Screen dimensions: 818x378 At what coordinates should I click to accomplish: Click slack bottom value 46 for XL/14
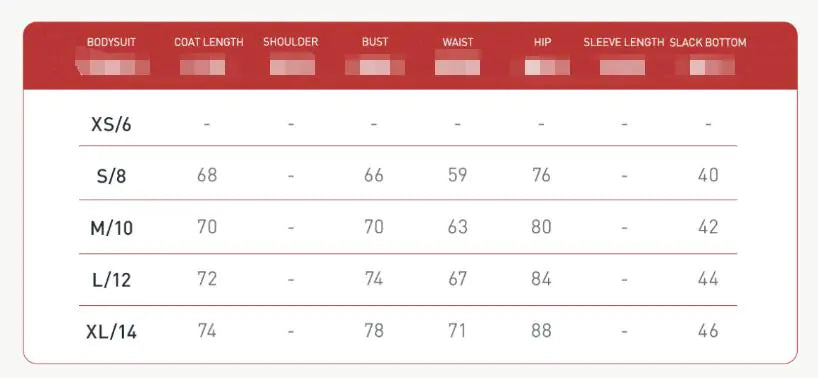pos(708,331)
